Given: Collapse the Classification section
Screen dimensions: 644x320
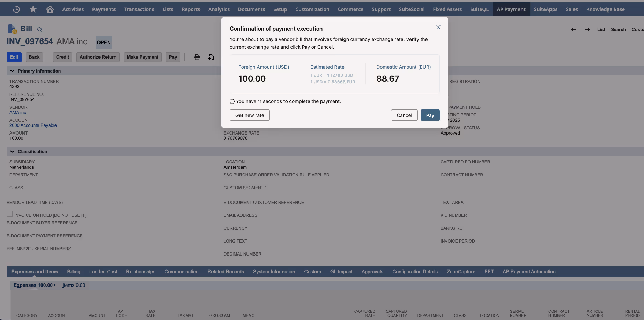Looking at the screenshot, I should click(x=12, y=151).
